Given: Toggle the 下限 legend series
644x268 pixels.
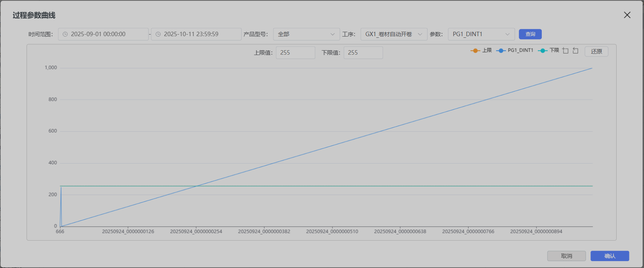Looking at the screenshot, I should click(x=549, y=51).
